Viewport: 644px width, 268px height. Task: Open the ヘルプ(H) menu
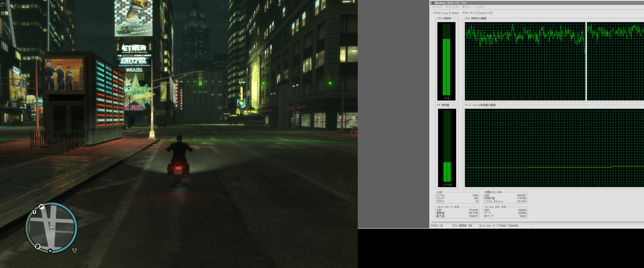(479, 7)
